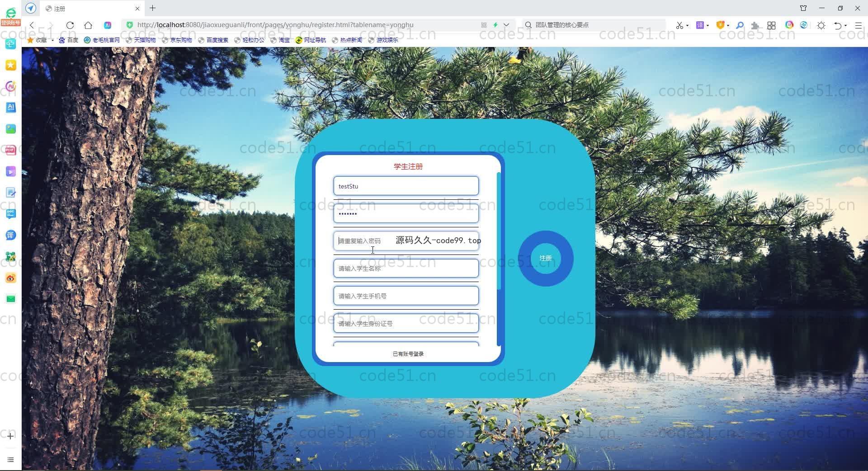
Task: Focus the 请重复输入密码 field
Action: (x=406, y=241)
